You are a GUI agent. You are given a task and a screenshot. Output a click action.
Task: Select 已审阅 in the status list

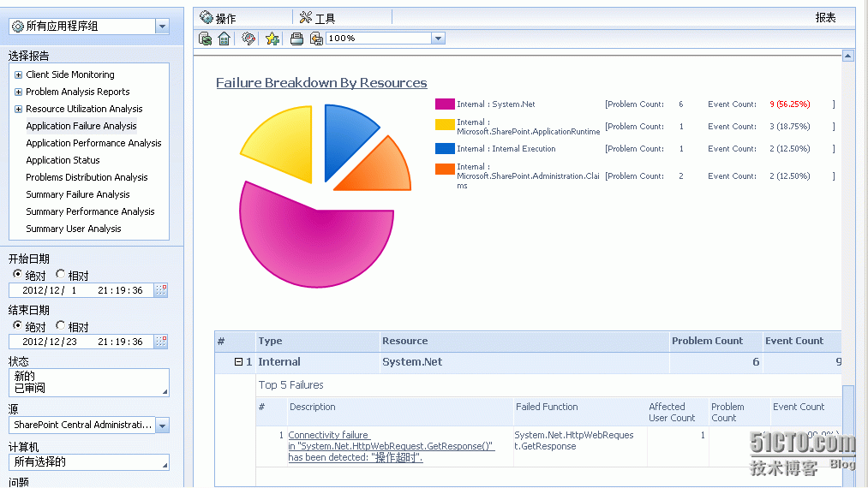[30, 388]
